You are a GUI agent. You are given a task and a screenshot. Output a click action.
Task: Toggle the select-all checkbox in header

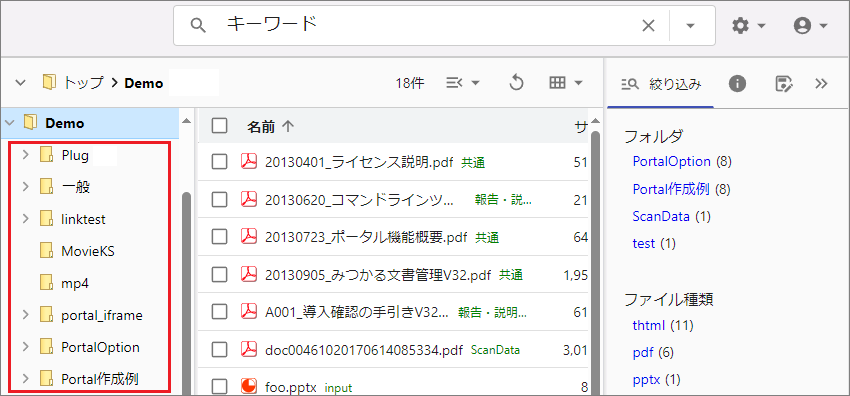220,126
